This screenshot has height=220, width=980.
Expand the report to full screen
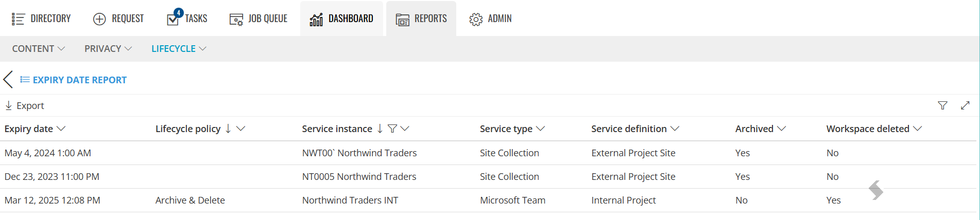pos(965,105)
